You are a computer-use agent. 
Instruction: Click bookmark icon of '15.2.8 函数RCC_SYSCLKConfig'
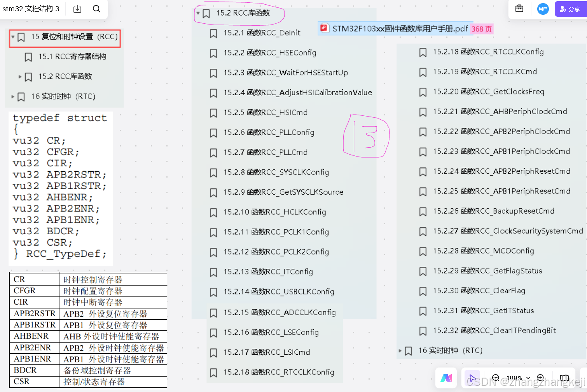click(213, 173)
